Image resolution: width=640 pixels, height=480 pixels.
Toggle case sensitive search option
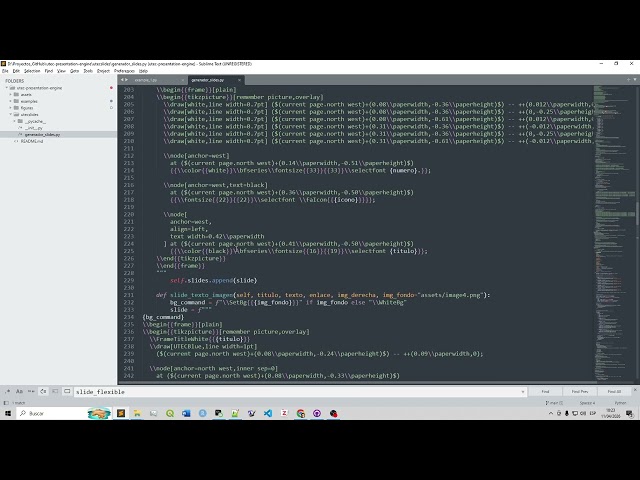(x=19, y=391)
